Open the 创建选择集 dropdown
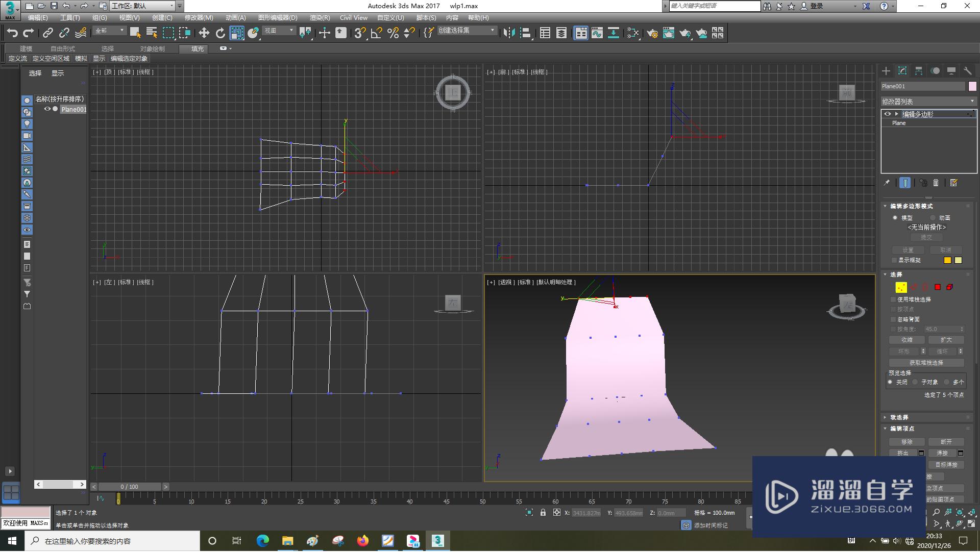Screen dimensions: 980x552 (467, 31)
